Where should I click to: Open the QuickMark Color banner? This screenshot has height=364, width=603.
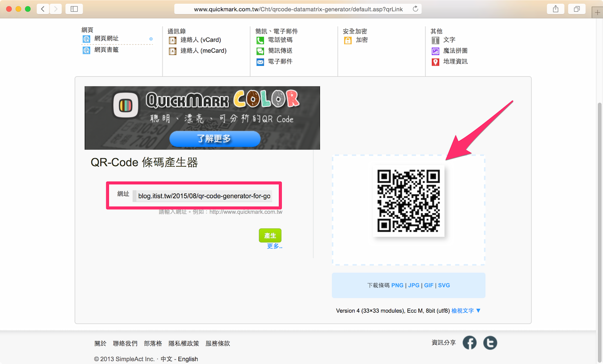click(x=202, y=118)
